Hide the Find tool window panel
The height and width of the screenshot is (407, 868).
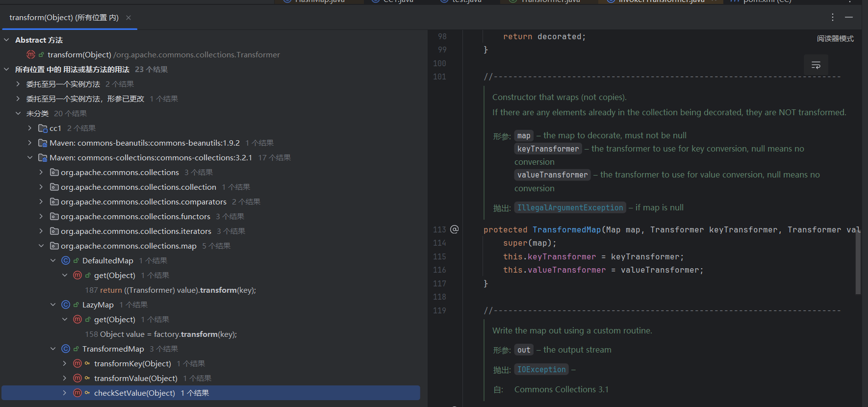(849, 17)
